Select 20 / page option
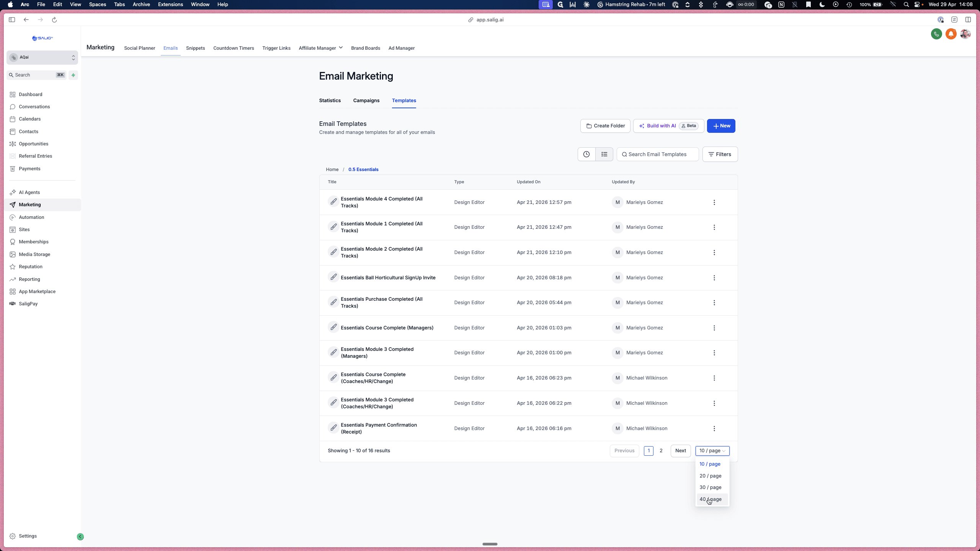This screenshot has height=551, width=980. (x=712, y=476)
